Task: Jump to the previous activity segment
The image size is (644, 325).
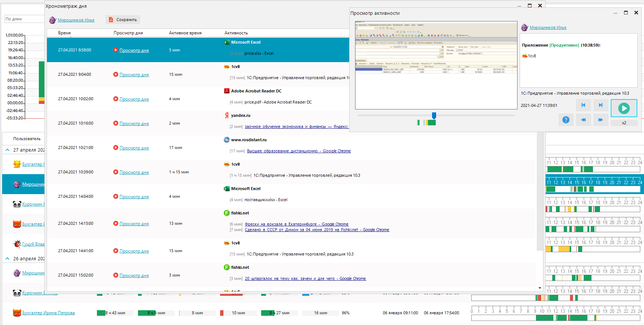Action: [583, 105]
